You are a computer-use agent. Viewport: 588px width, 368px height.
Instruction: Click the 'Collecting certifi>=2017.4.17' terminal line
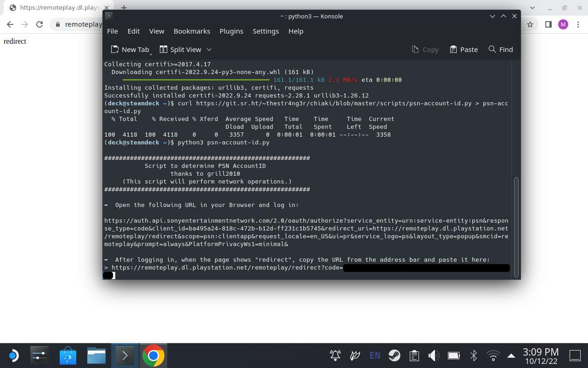click(157, 64)
